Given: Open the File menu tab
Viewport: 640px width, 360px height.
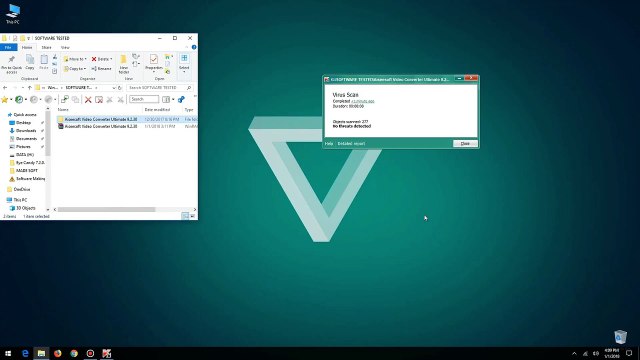Looking at the screenshot, I should click(8, 47).
